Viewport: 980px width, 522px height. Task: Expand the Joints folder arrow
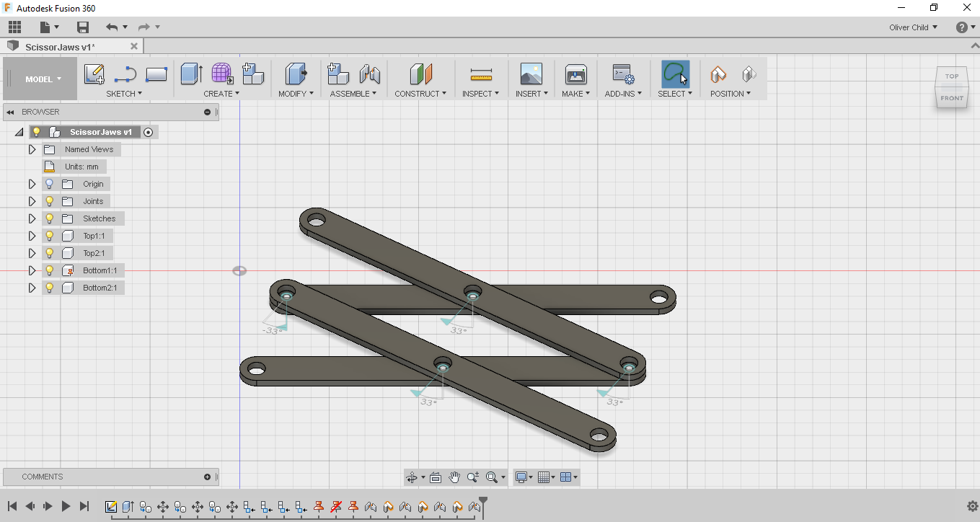pos(32,201)
